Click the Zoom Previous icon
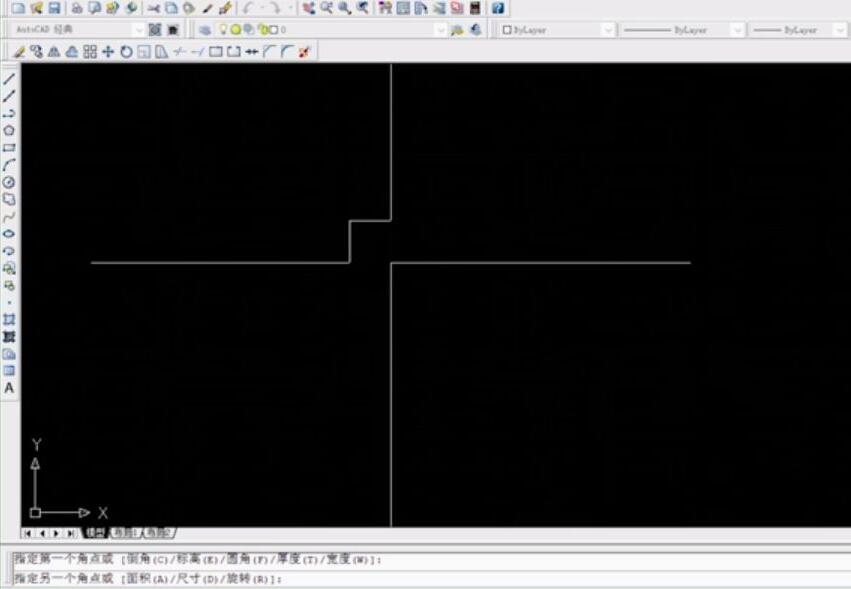The width and height of the screenshot is (851, 589). [x=362, y=8]
